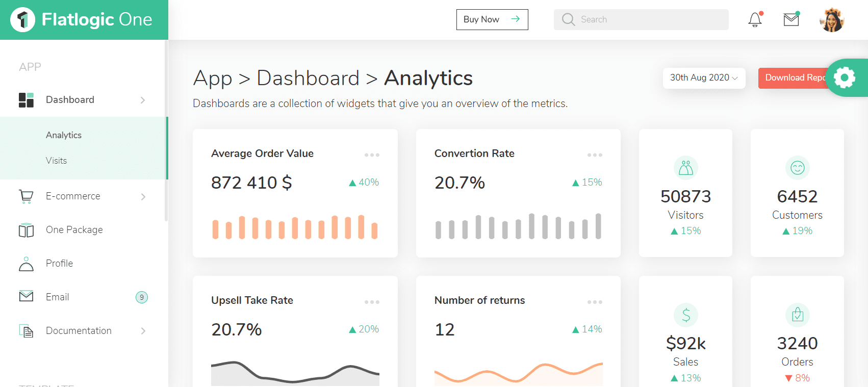Click the Visitors group icon on the card
Screen dimensions: 868x387
[685, 168]
